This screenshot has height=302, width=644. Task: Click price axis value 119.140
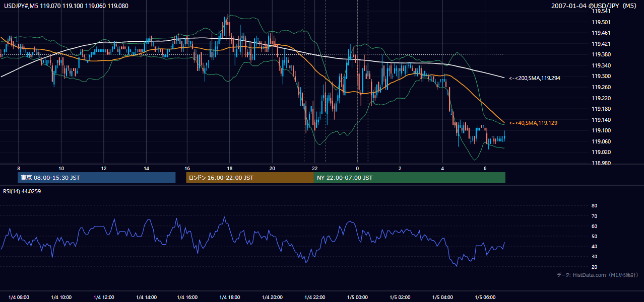pos(601,120)
